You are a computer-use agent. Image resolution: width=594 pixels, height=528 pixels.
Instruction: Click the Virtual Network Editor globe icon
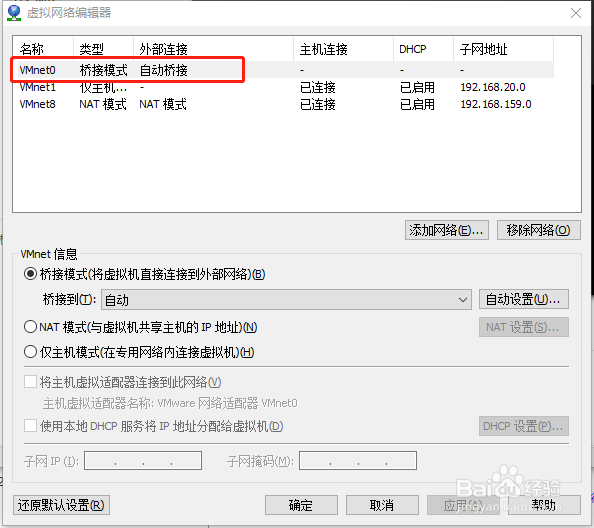[x=14, y=12]
